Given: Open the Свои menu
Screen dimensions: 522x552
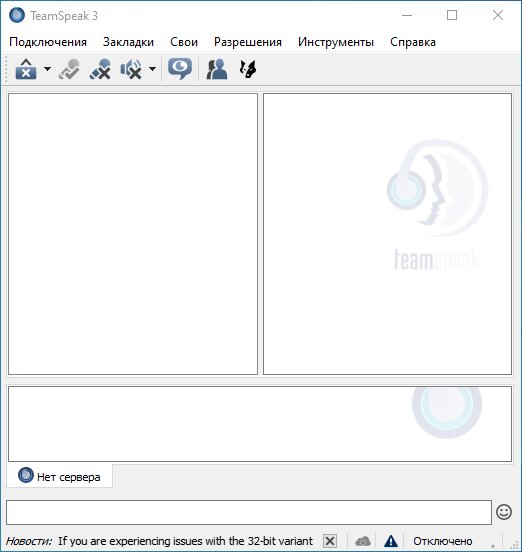Looking at the screenshot, I should (x=184, y=42).
